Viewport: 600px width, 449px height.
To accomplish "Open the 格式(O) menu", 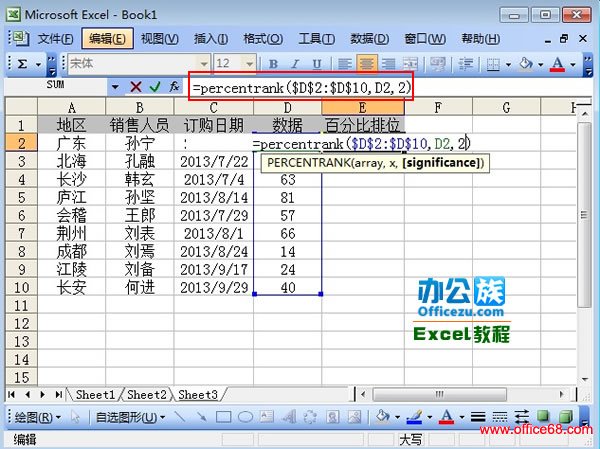I will (x=263, y=39).
